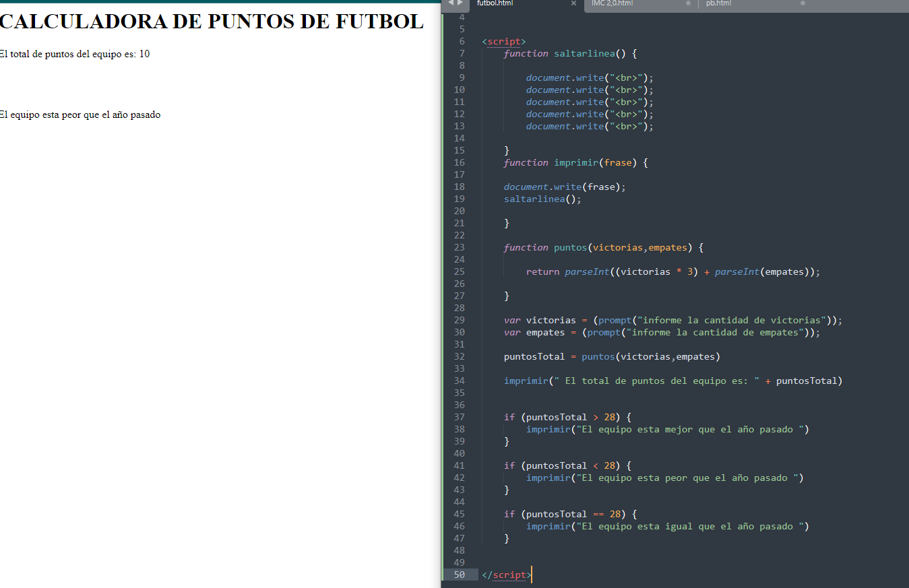Close the futbol.html tab
Viewport: 909px width, 588px height.
point(573,3)
